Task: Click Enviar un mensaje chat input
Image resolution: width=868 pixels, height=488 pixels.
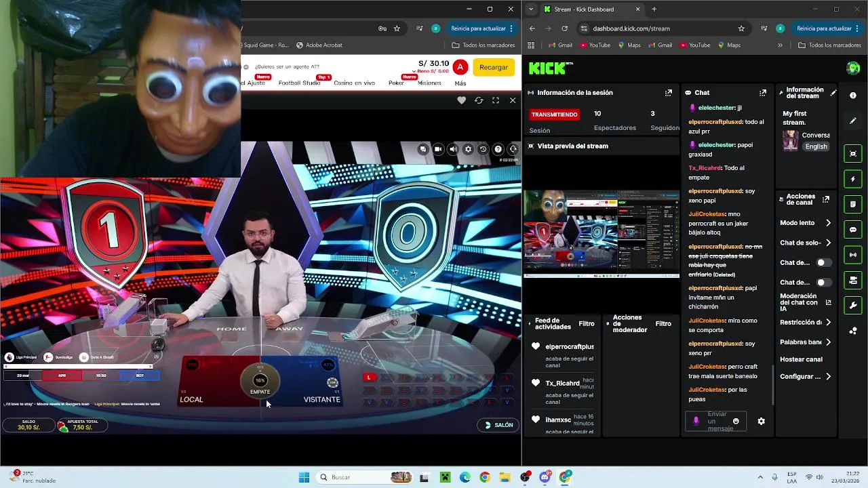Action: (715, 421)
